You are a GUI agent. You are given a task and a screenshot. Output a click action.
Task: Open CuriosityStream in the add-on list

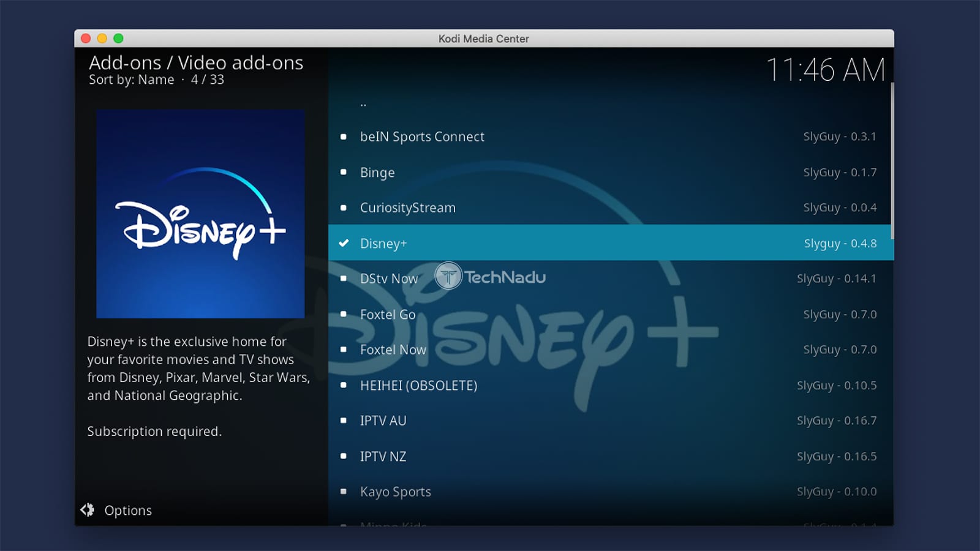[x=611, y=208]
